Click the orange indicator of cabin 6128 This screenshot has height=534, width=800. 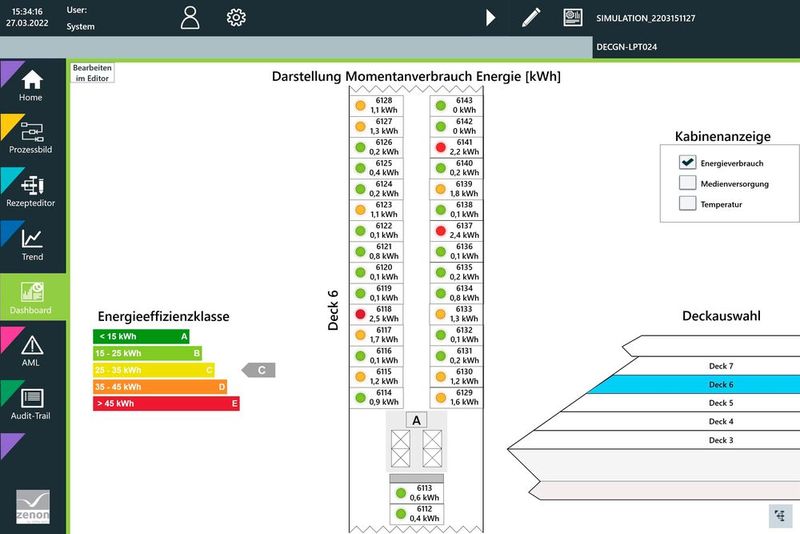[x=360, y=106]
